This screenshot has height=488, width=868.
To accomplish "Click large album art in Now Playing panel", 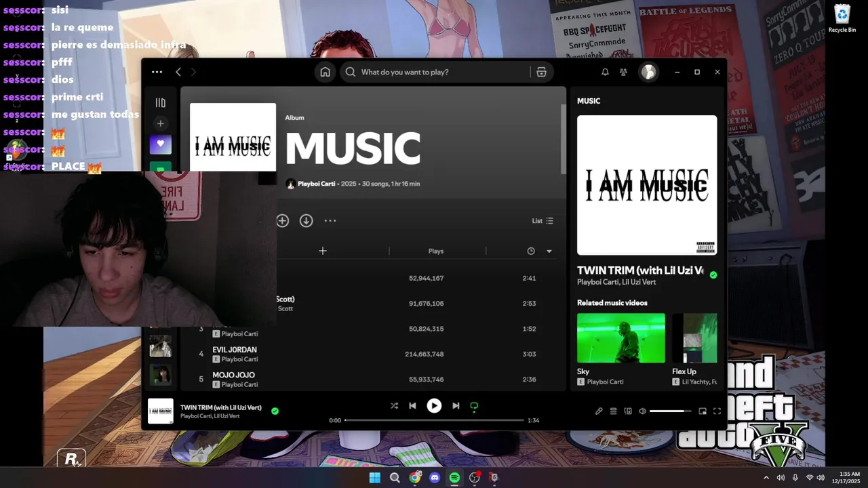I will pos(647,185).
